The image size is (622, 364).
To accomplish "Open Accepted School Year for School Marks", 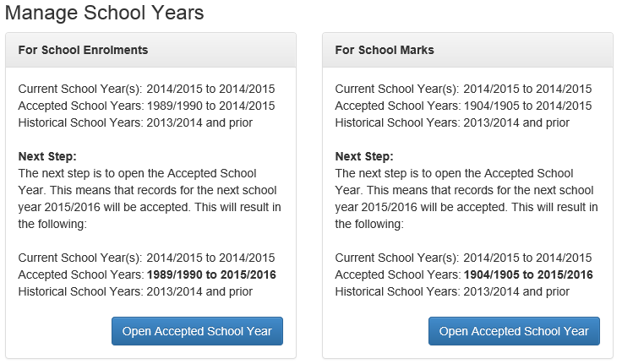I will pos(514,331).
